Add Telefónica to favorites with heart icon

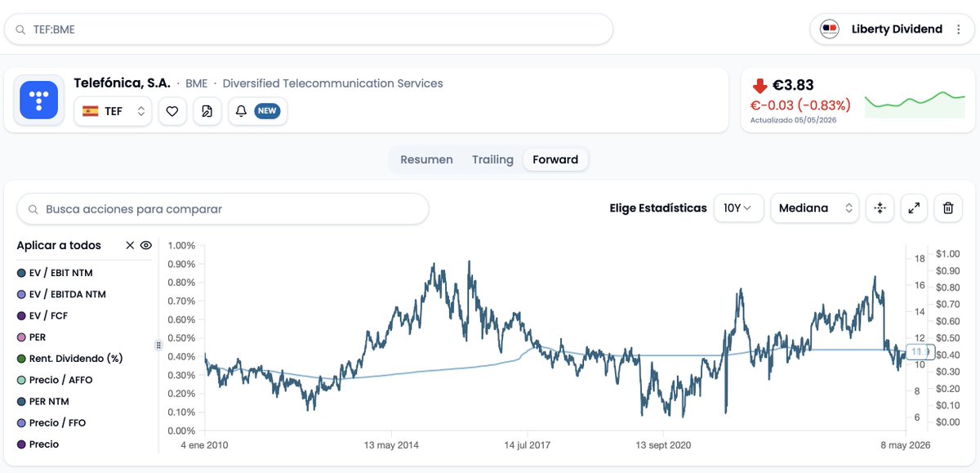(x=172, y=111)
